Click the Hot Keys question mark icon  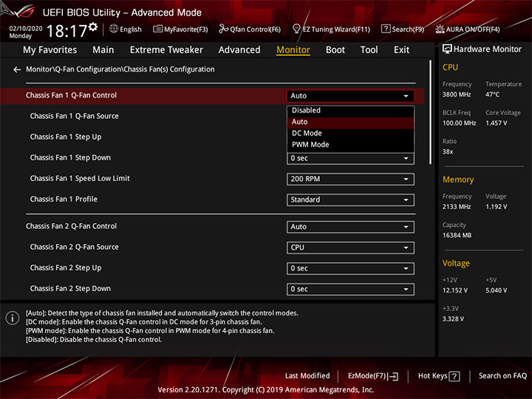pyautogui.click(x=454, y=376)
